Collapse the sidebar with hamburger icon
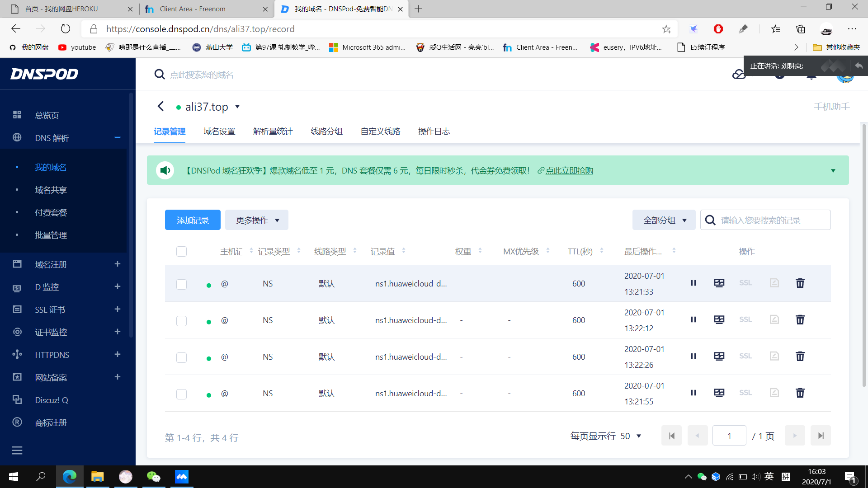This screenshot has width=868, height=488. (x=17, y=450)
